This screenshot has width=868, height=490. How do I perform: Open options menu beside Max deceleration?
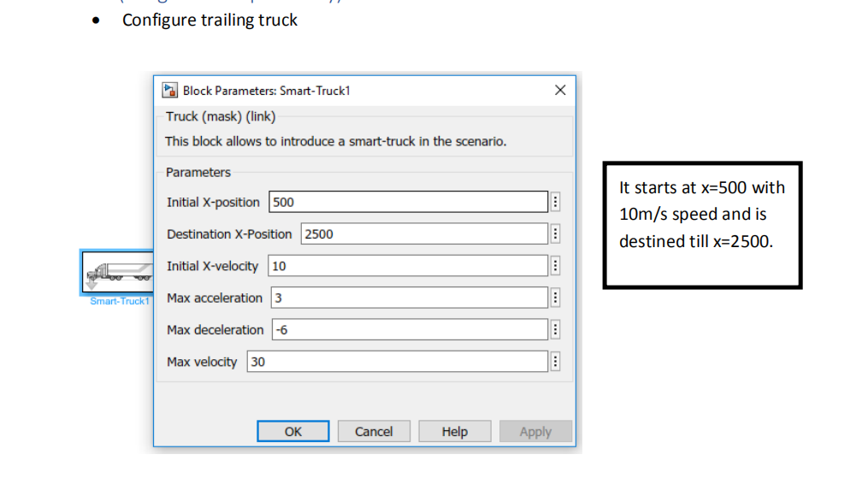point(555,330)
